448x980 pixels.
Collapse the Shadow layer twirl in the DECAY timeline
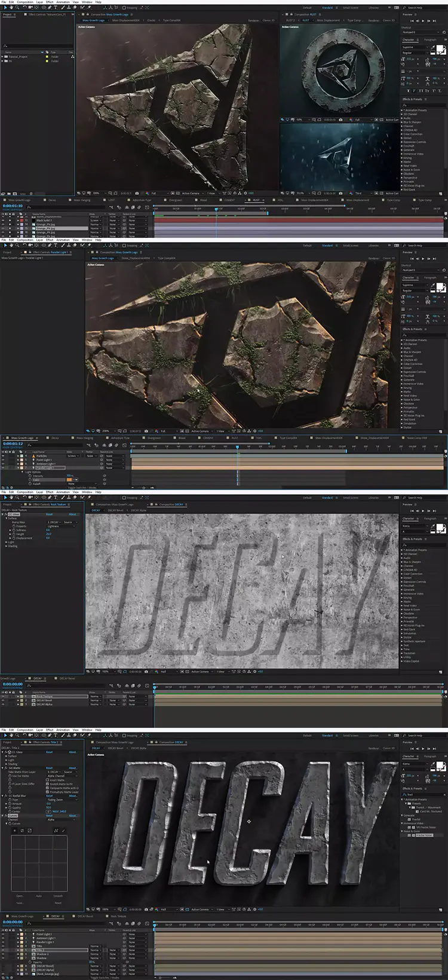tap(19, 958)
